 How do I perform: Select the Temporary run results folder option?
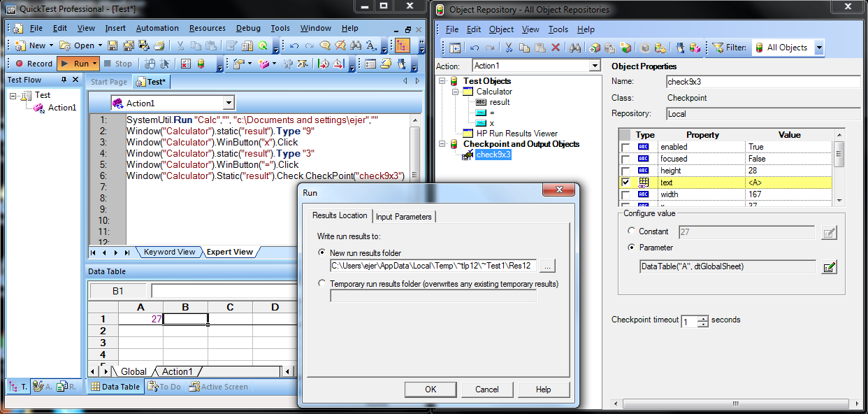click(x=321, y=284)
